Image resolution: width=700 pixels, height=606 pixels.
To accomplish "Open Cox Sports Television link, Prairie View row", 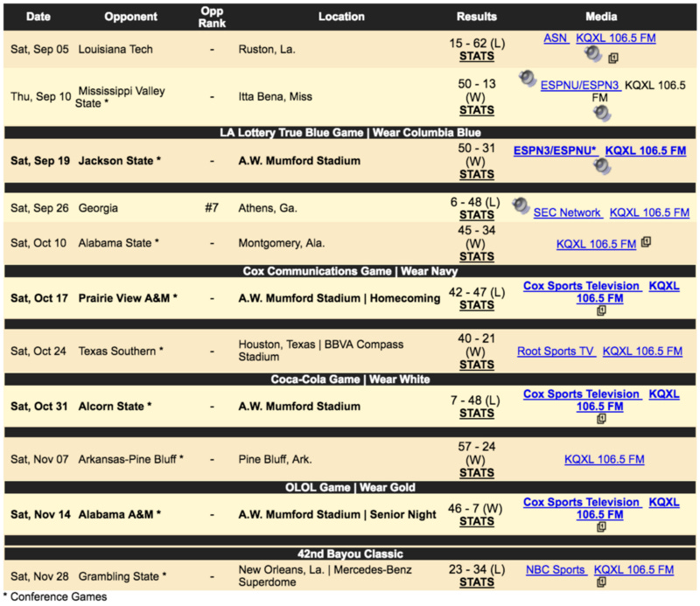I will (583, 286).
